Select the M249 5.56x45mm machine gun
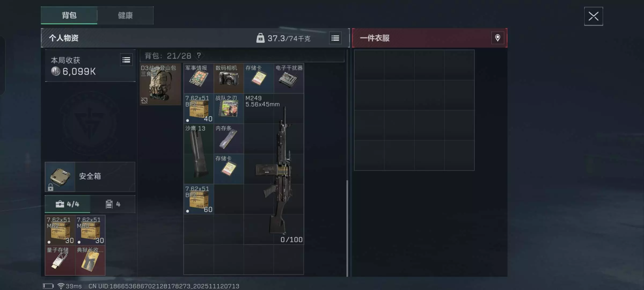 tap(274, 169)
